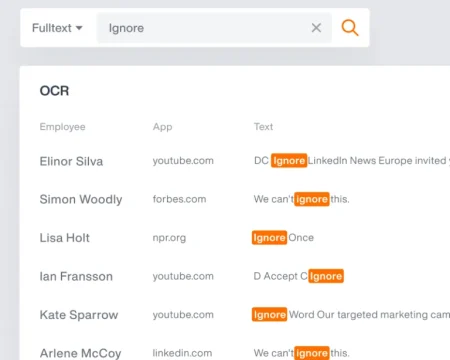Select employee Ian Fransson
450x360 pixels.
point(76,276)
